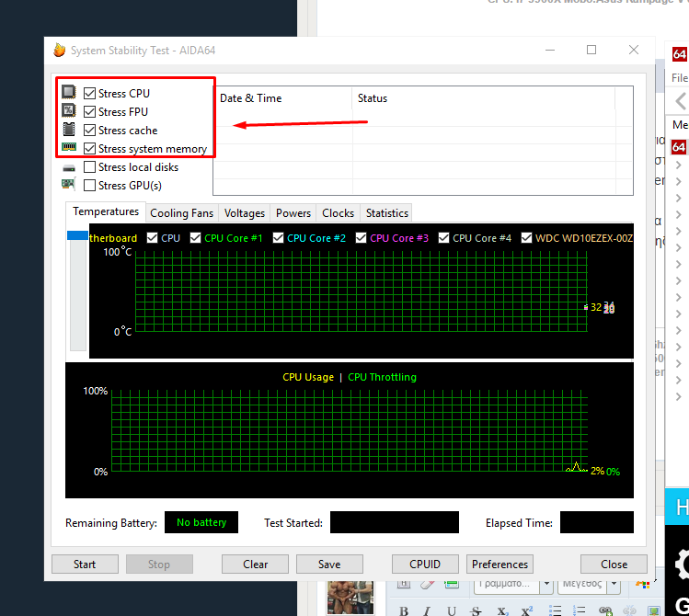The width and height of the screenshot is (689, 616).
Task: Click the AIDA64 flame icon in title bar
Action: 59,50
